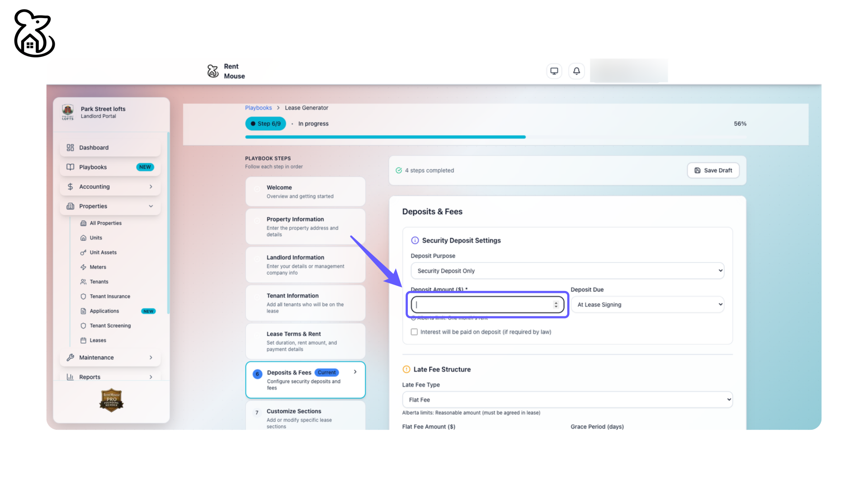Click the monitor display icon in header
Screen dimensions: 868x488
click(x=554, y=71)
